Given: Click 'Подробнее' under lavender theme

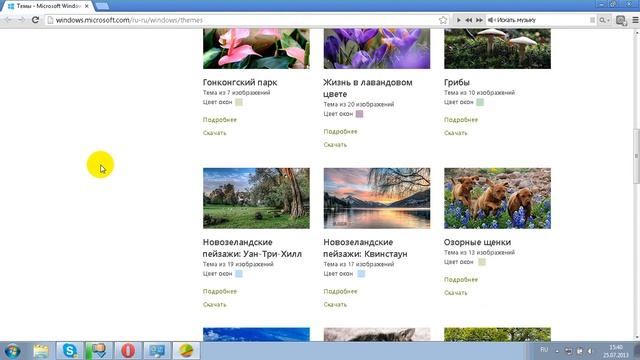Looking at the screenshot, I should click(340, 132).
